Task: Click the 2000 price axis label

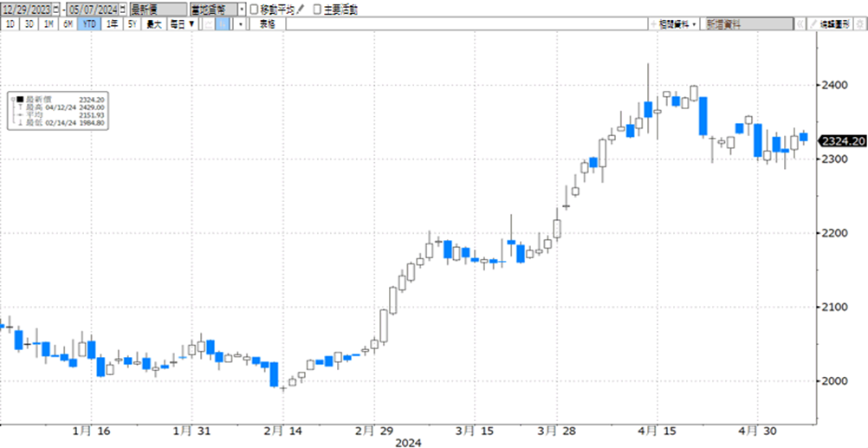Action: [x=833, y=381]
